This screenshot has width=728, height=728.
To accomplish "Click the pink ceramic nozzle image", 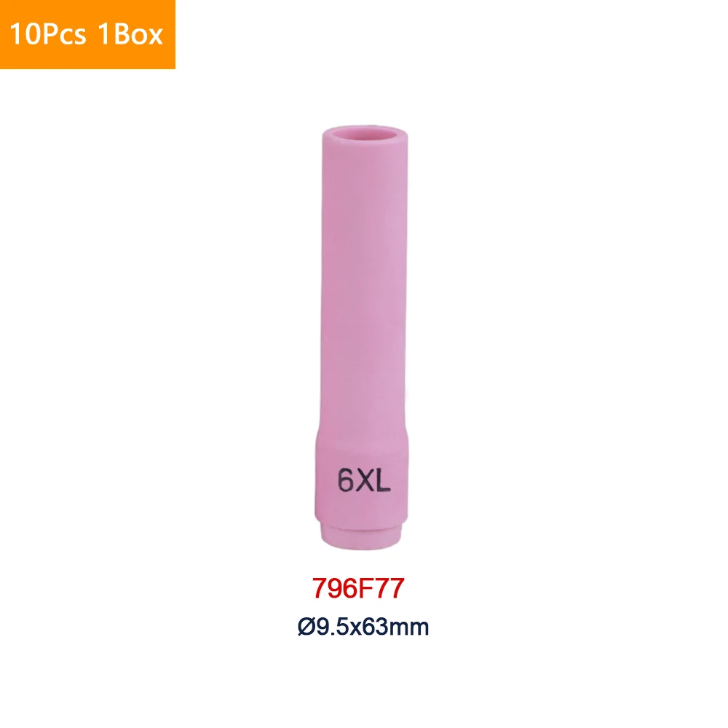I will 363,338.
